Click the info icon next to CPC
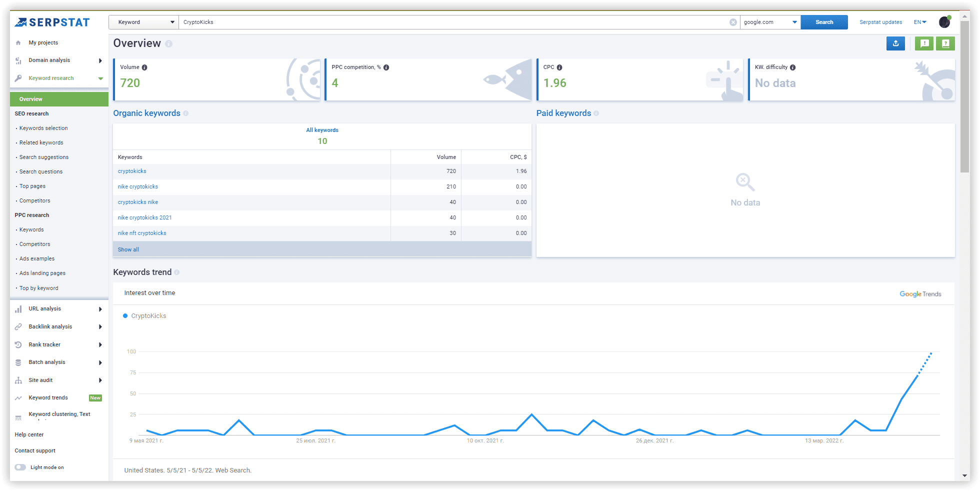 (559, 67)
